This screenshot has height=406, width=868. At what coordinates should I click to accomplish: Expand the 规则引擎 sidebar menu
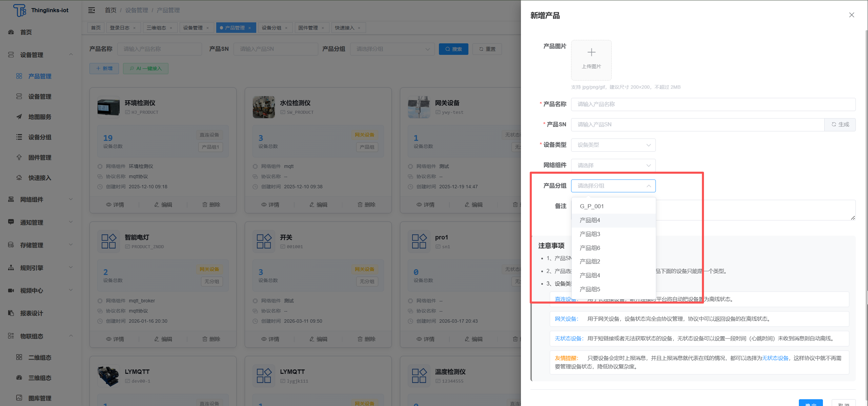71,268
